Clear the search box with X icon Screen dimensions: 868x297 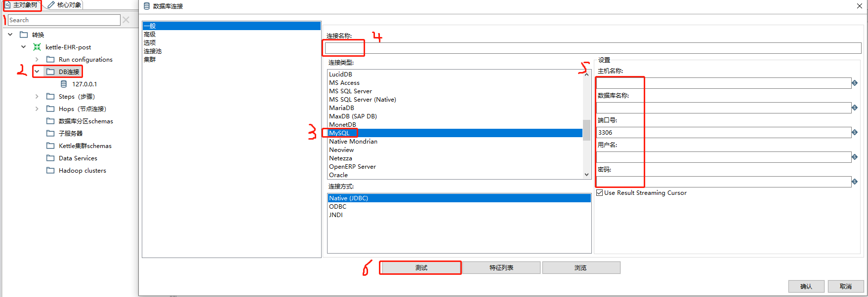click(126, 20)
